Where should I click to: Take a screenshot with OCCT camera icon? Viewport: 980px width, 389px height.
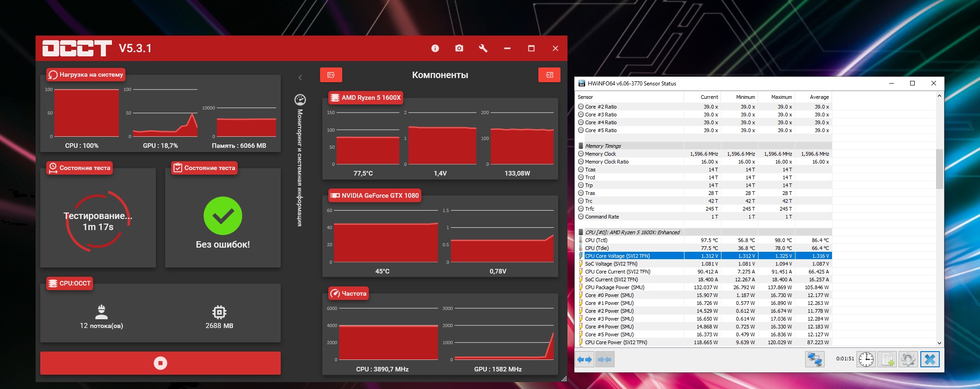(x=459, y=49)
